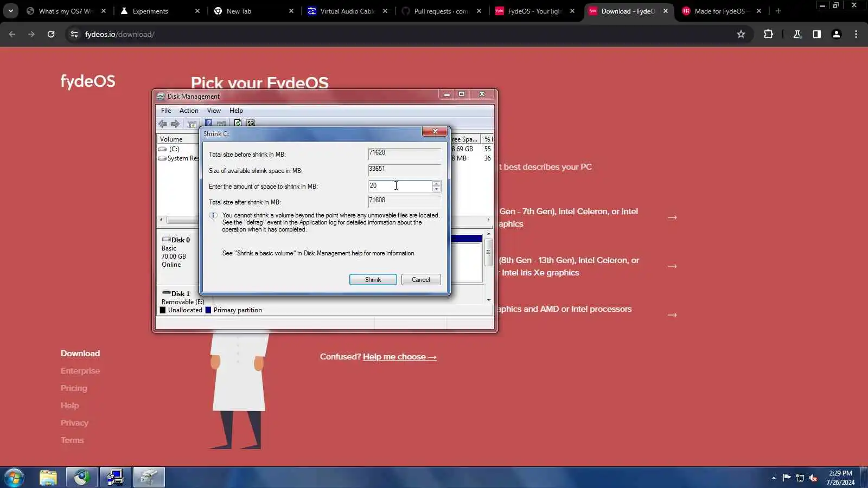
Task: Switch to Made for FydeOS tab
Action: [x=722, y=11]
